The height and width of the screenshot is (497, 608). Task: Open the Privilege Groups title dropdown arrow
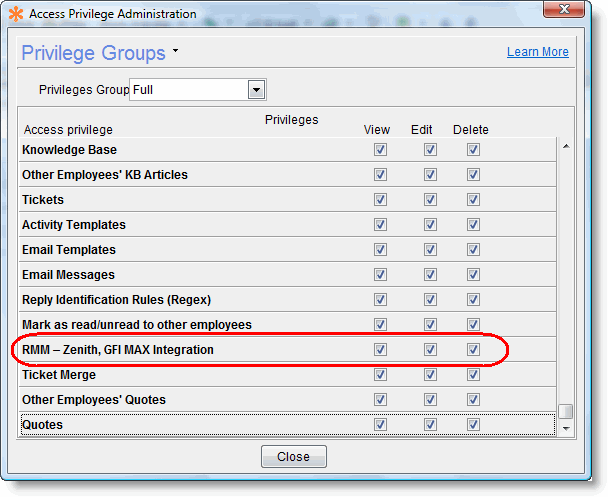176,50
